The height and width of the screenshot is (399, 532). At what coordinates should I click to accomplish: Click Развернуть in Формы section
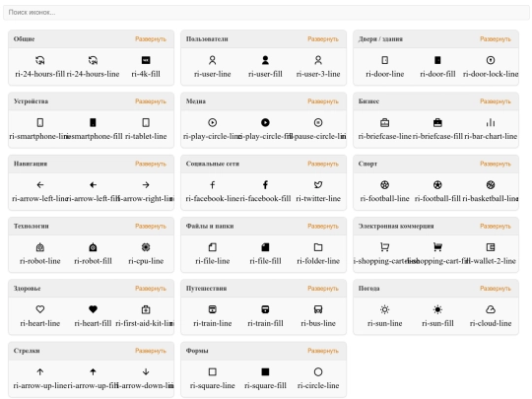coord(323,351)
